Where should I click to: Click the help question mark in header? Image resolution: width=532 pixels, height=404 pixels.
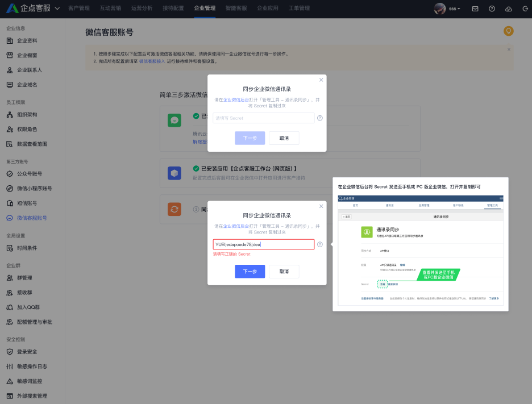pos(492,9)
